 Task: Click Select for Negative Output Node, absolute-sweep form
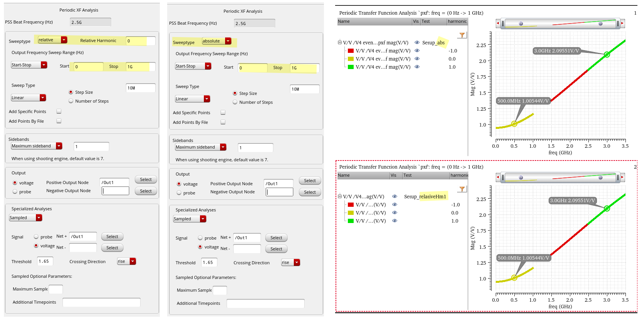click(310, 192)
